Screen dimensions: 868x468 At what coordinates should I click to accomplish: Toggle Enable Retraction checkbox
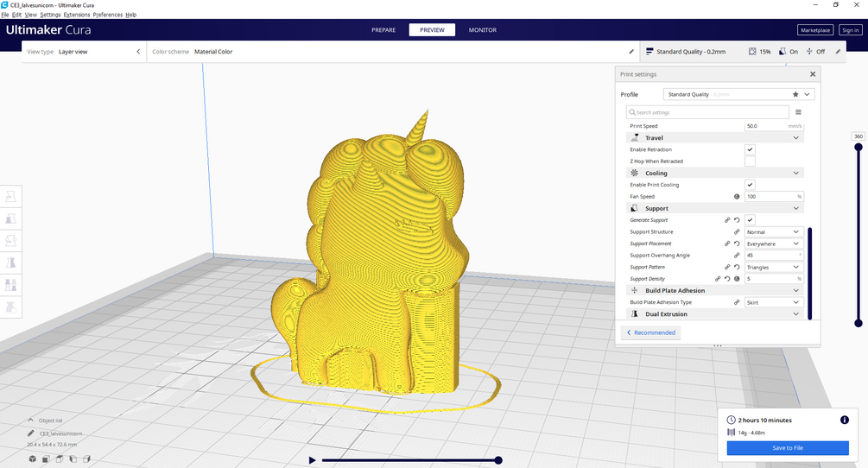[750, 149]
